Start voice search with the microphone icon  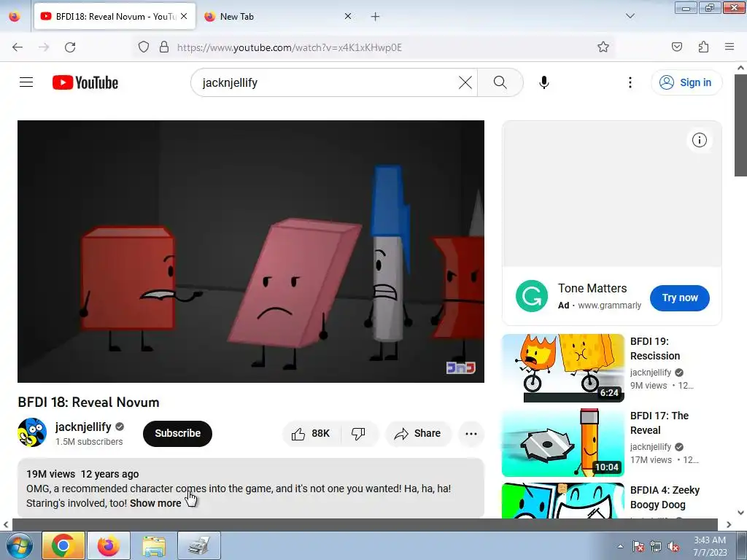click(x=543, y=82)
